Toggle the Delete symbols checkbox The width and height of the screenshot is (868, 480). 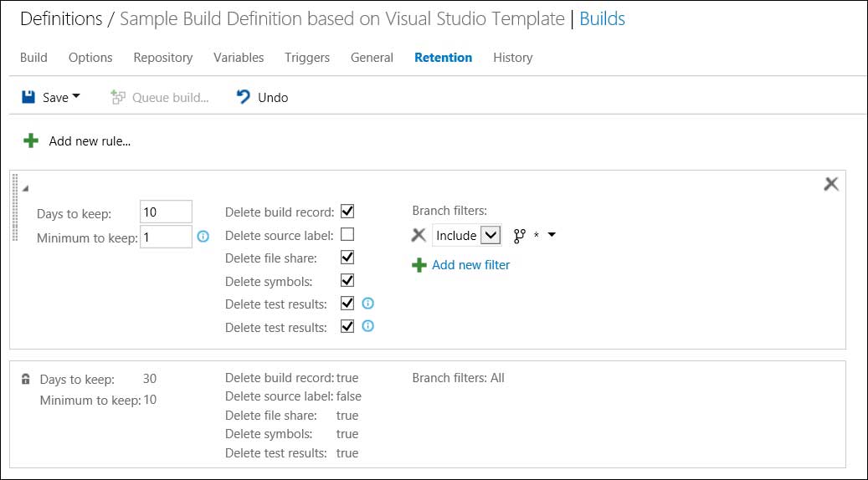tap(347, 280)
